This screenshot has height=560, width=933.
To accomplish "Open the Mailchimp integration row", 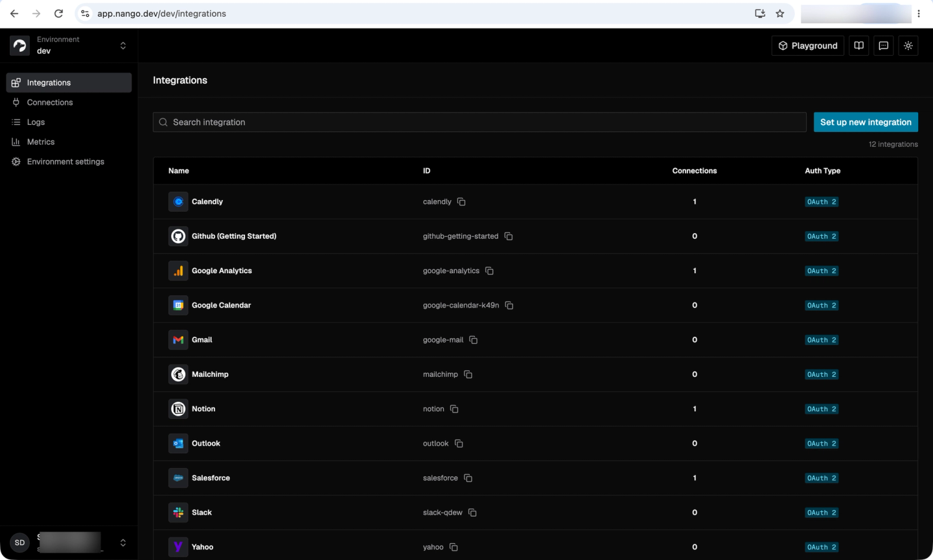I will click(535, 374).
